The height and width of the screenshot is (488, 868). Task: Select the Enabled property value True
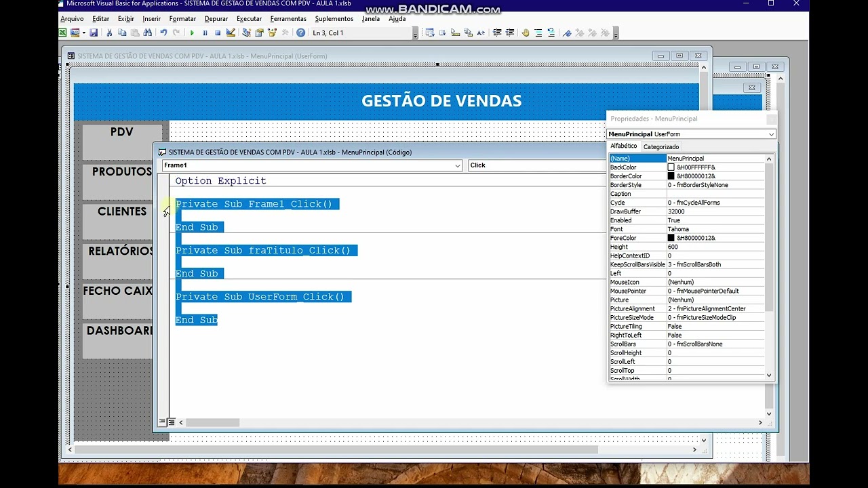[x=715, y=220]
